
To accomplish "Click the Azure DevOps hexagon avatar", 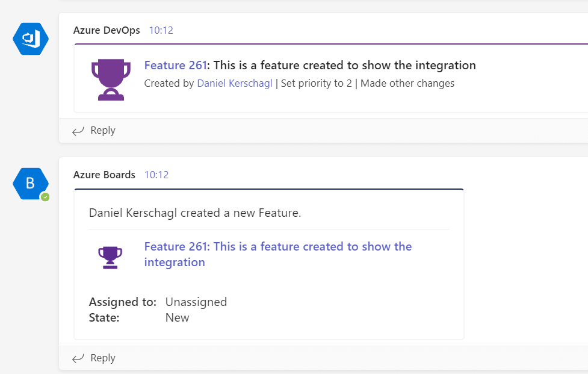I will click(31, 39).
